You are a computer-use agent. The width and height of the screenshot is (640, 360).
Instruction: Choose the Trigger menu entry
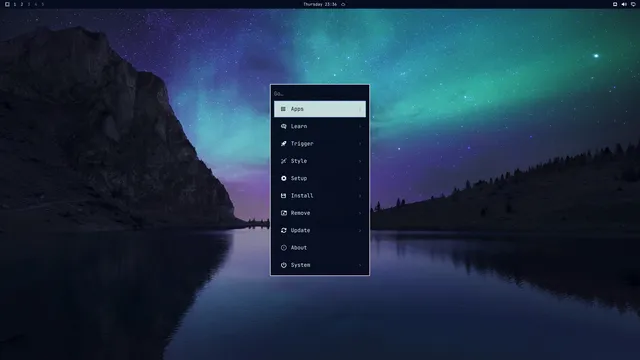point(320,144)
